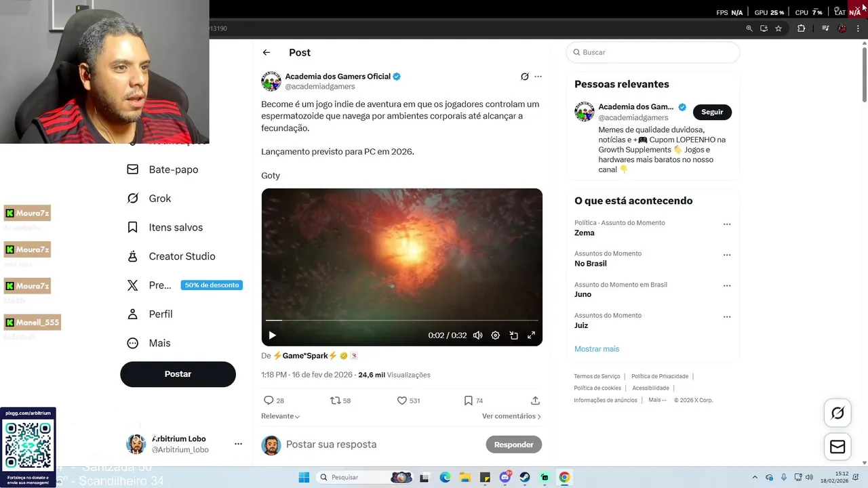The height and width of the screenshot is (488, 868).
Task: Open Microsoft Edge from the taskbar
Action: 445,477
